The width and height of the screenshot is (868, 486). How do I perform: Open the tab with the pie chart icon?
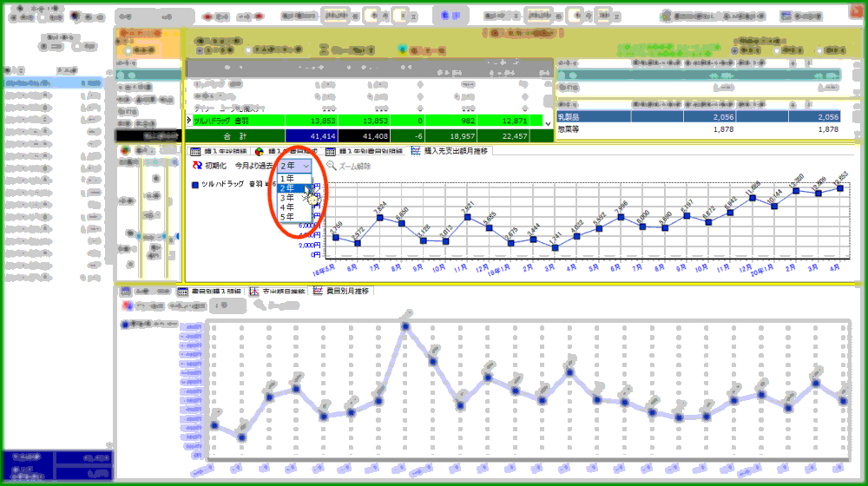pos(286,151)
